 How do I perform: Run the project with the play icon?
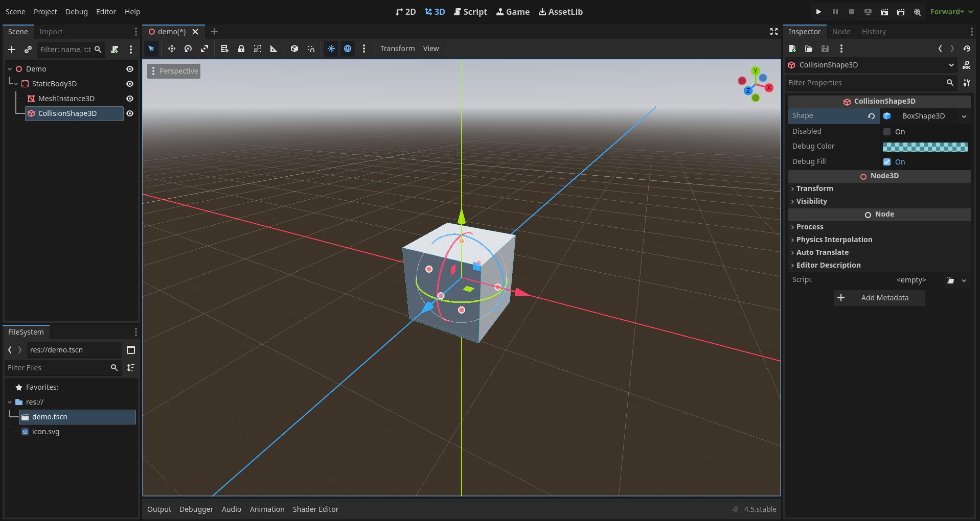pyautogui.click(x=818, y=11)
